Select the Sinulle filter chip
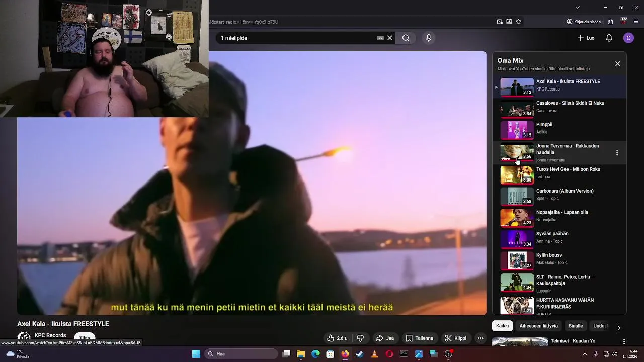 click(576, 326)
